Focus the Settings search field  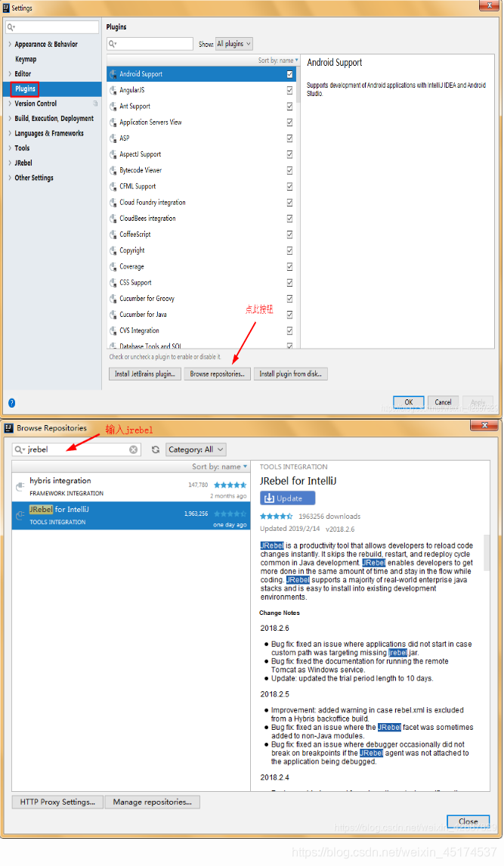click(x=52, y=27)
